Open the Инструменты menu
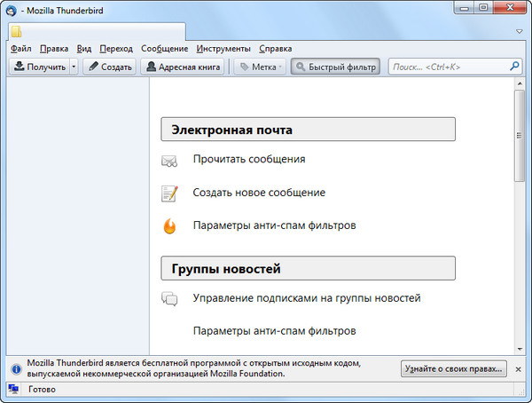532x403 pixels. pos(223,48)
